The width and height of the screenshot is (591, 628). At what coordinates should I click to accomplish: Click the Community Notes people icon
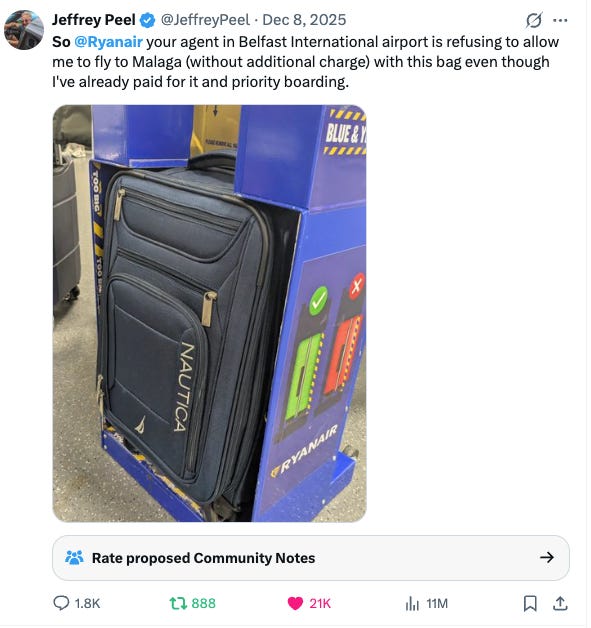click(x=74, y=558)
